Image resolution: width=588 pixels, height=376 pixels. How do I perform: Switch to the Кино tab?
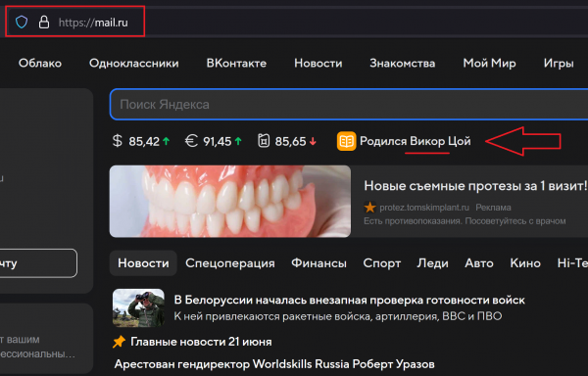pos(525,263)
